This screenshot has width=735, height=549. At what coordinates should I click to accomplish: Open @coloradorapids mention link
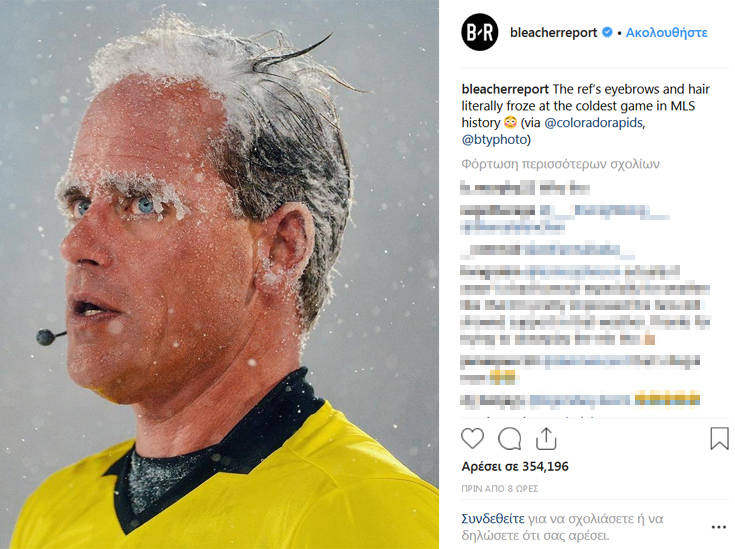(x=593, y=123)
